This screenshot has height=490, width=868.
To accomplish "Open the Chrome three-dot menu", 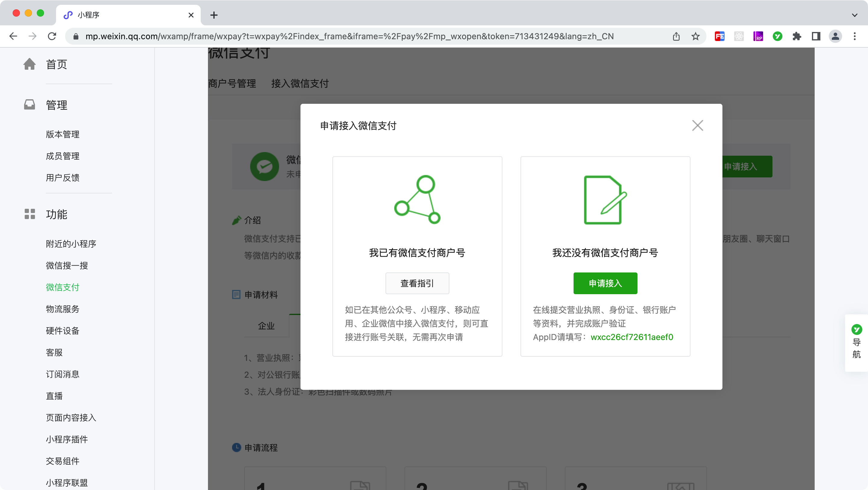I will click(854, 37).
